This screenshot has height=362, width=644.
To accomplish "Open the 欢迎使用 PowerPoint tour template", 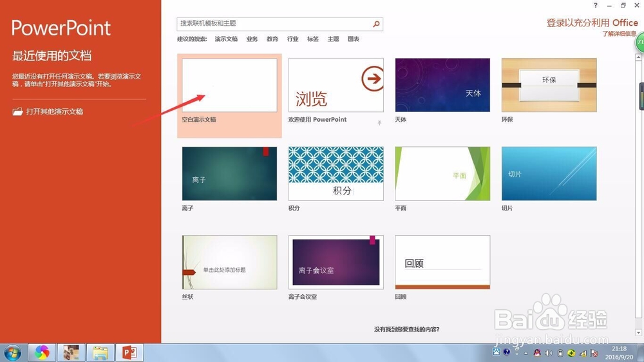I will pos(336,85).
